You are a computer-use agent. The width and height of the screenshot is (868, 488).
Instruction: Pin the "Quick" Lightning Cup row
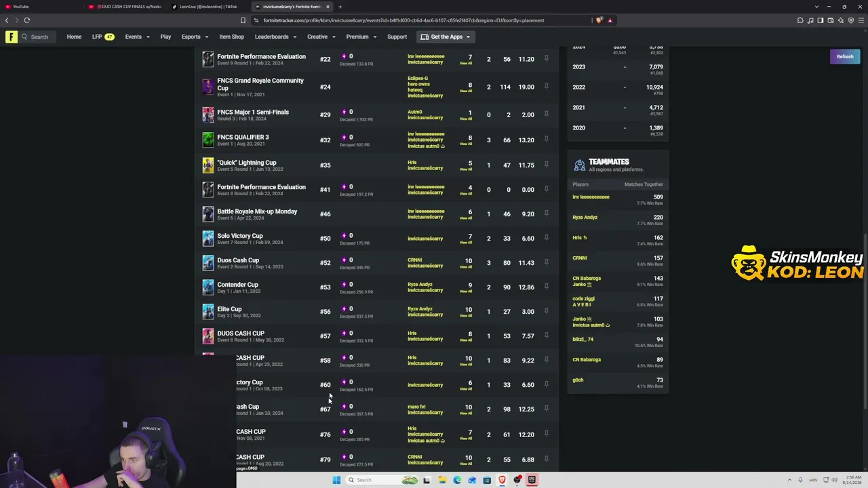tap(546, 165)
